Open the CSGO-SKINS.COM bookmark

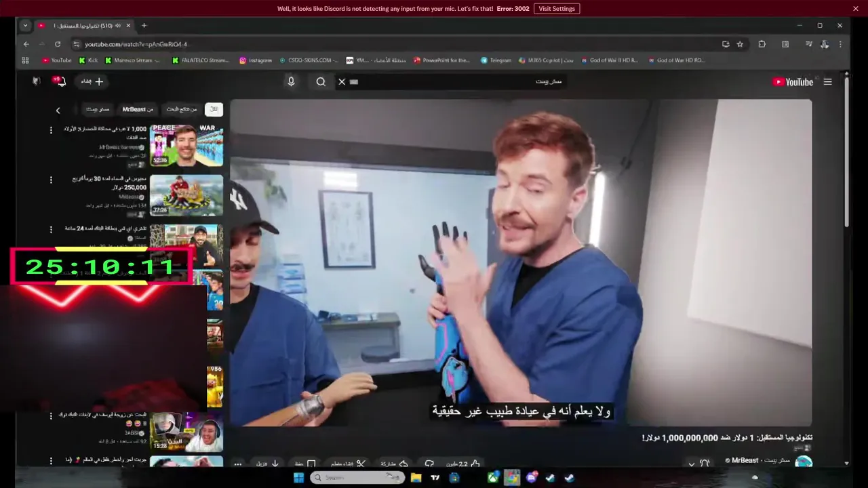click(309, 60)
